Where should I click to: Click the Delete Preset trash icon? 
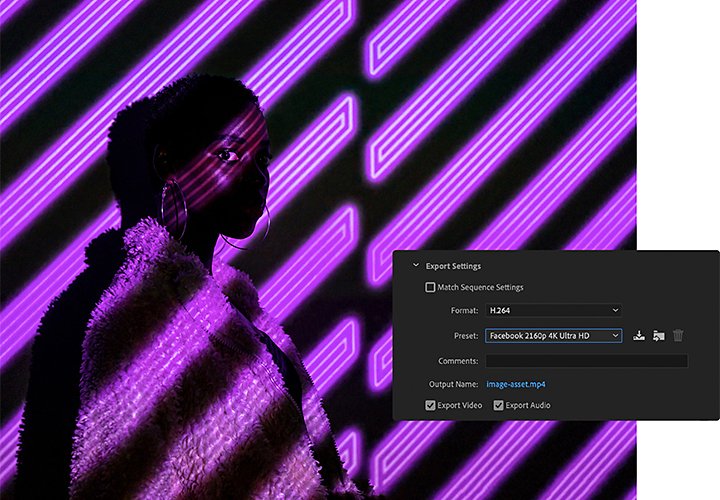point(678,336)
